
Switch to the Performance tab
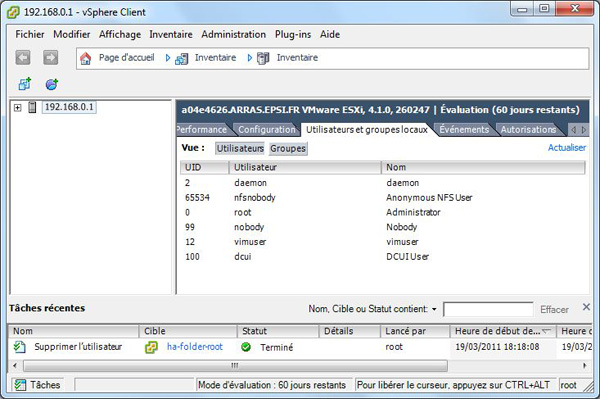203,130
